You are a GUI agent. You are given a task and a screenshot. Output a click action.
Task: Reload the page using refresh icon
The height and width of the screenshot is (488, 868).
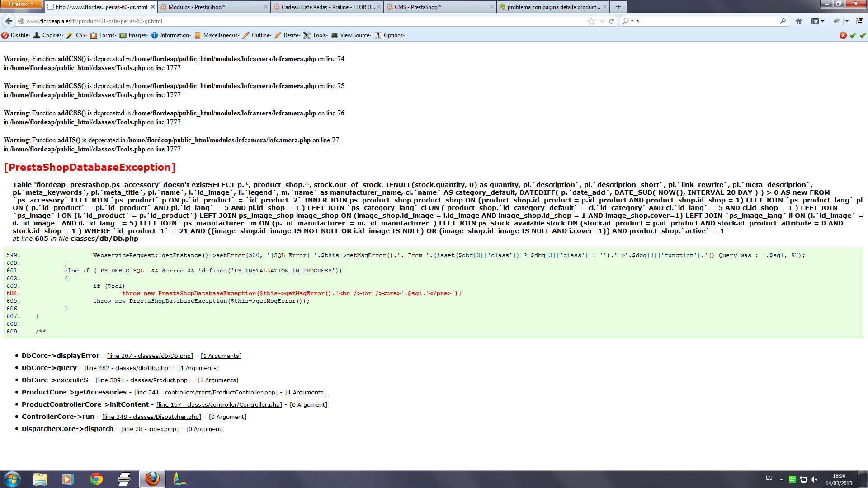click(x=611, y=21)
